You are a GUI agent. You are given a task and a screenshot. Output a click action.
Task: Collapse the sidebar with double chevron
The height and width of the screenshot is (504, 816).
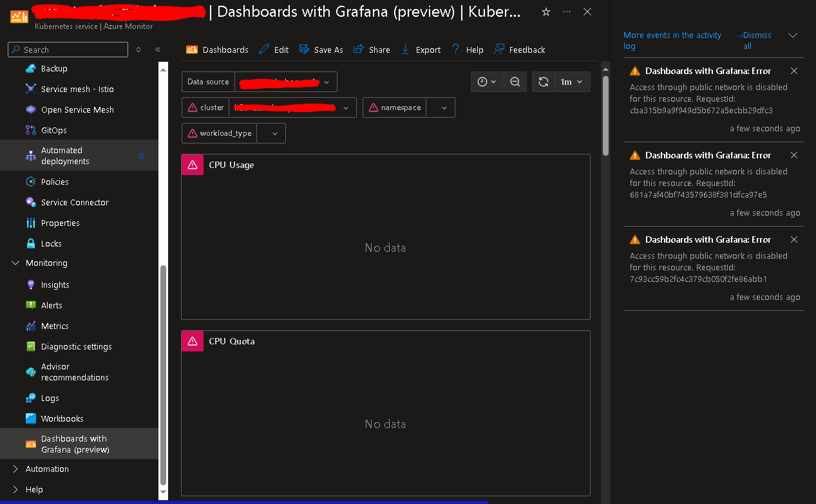[158, 50]
